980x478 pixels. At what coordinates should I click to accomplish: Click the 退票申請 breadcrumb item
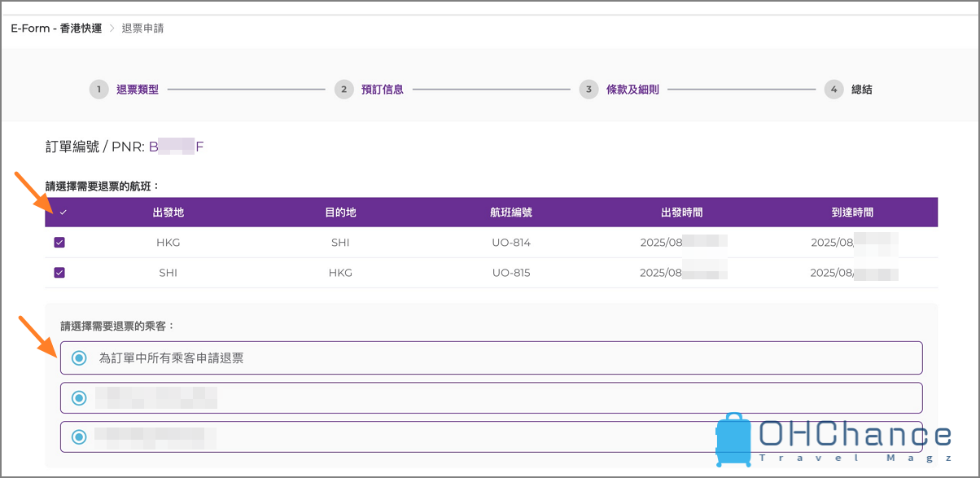(142, 29)
